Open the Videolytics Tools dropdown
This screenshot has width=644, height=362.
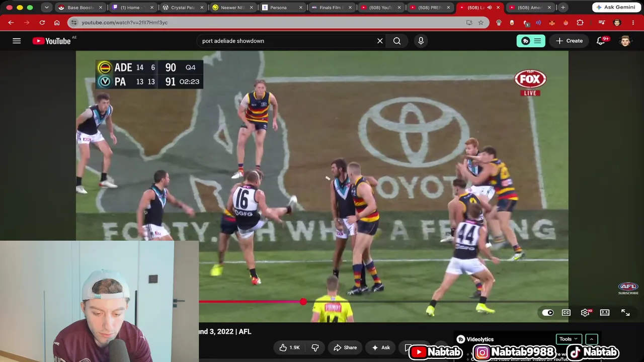pos(569,339)
